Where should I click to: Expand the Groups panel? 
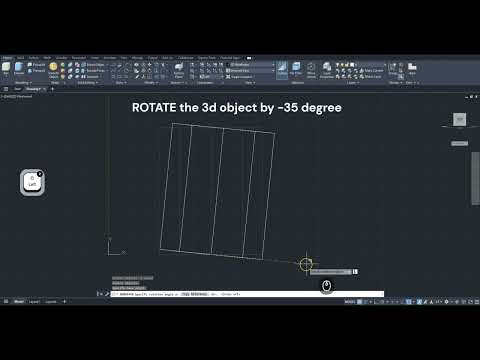[x=395, y=83]
